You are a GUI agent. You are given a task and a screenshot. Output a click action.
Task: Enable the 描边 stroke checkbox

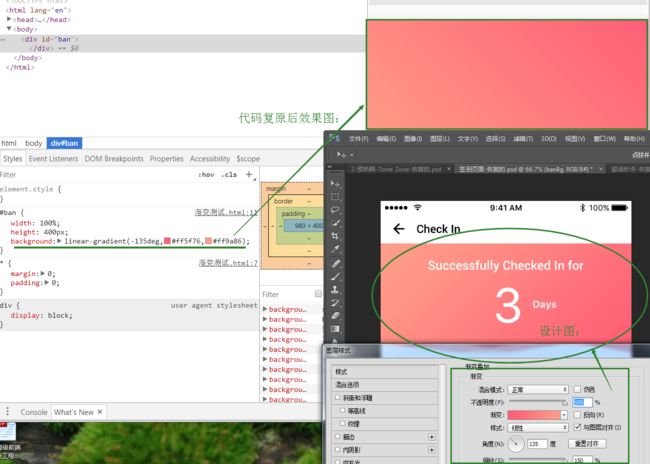pos(337,437)
